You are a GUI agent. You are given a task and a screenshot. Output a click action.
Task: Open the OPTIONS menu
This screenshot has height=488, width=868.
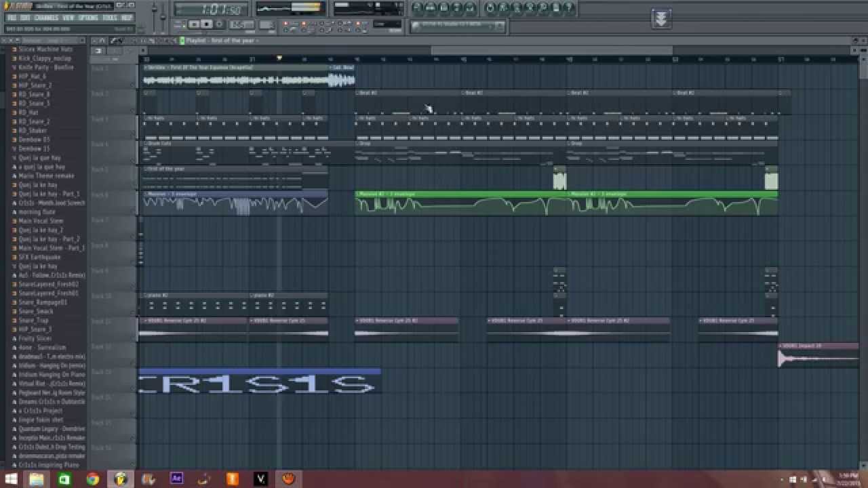[x=88, y=18]
